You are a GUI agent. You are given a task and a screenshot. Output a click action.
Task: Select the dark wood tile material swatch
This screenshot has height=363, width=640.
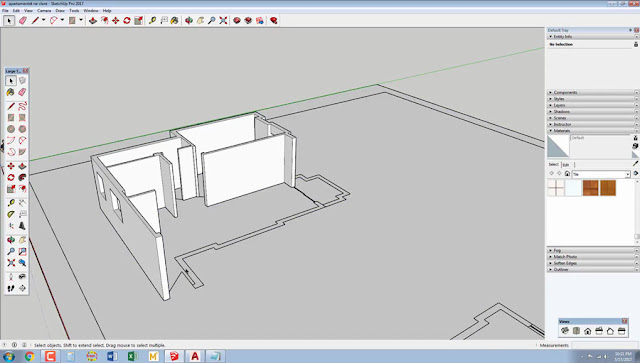pos(591,188)
